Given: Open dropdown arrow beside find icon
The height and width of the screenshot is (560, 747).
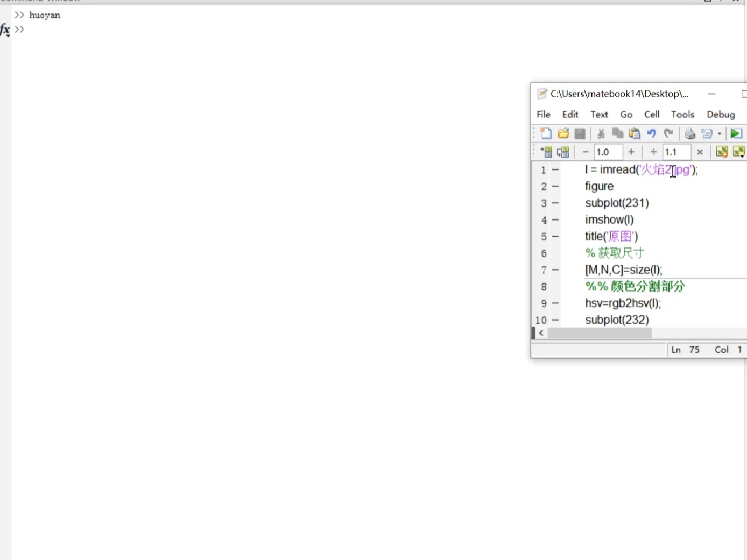Looking at the screenshot, I should click(x=720, y=134).
